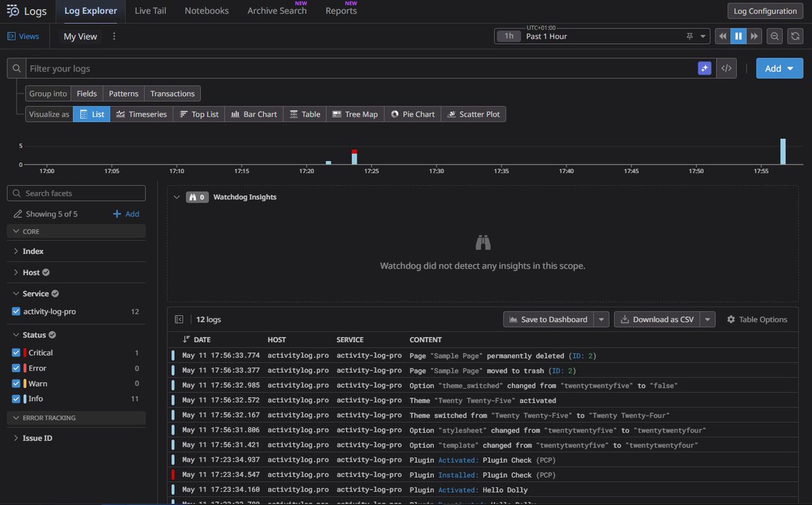Visualize logs as Scatter Plot
812x505 pixels.
pyautogui.click(x=473, y=114)
